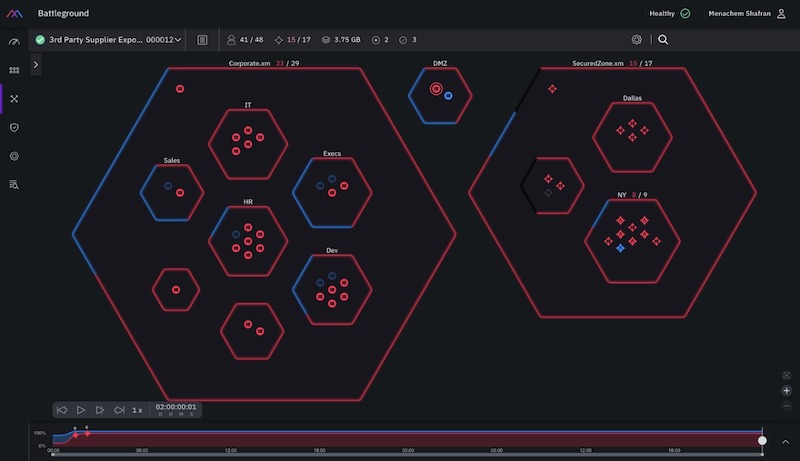The width and height of the screenshot is (800, 461).
Task: Zoom out with the minus button
Action: (786, 406)
